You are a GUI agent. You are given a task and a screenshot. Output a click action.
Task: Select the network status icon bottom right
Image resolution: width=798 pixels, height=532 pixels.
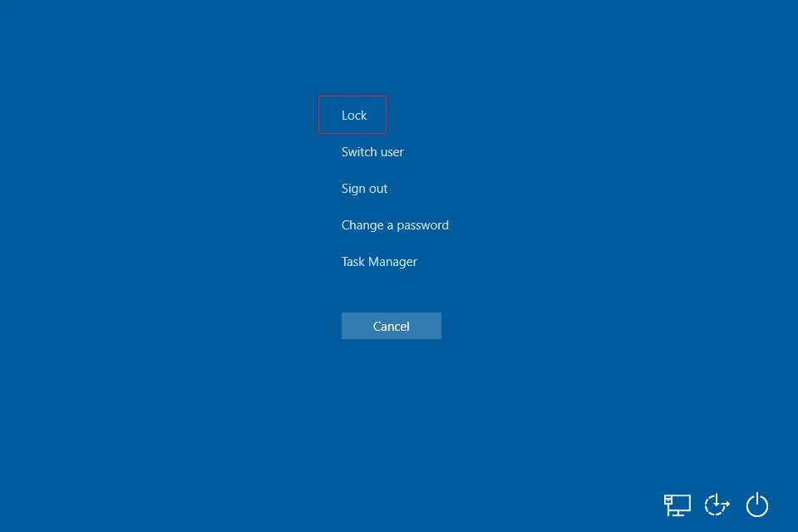[x=677, y=505]
